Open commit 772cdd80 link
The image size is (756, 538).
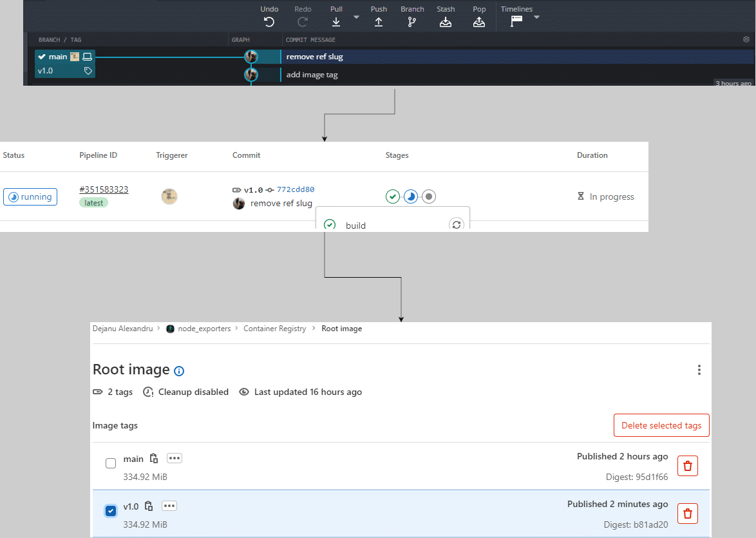(x=296, y=189)
